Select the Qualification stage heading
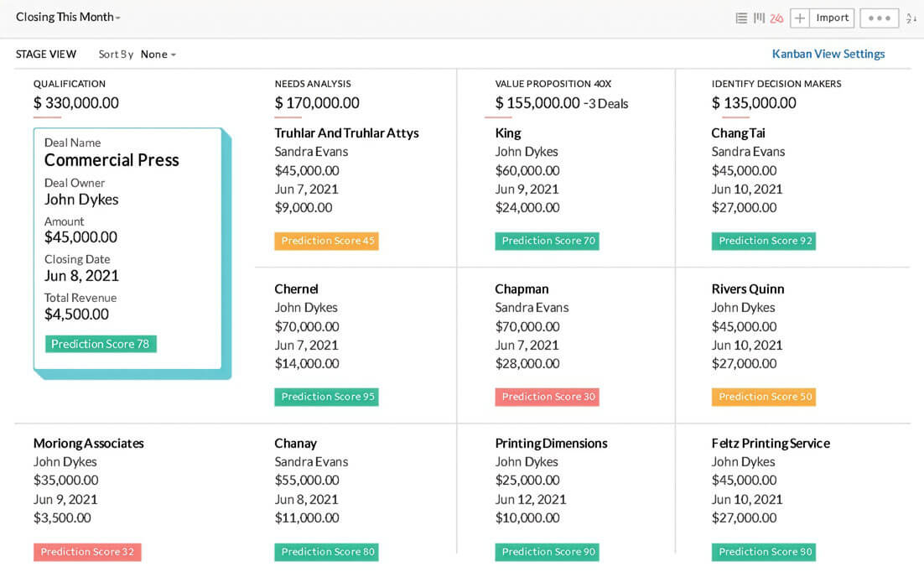Screen dimensions: 924x577 pyautogui.click(x=70, y=84)
